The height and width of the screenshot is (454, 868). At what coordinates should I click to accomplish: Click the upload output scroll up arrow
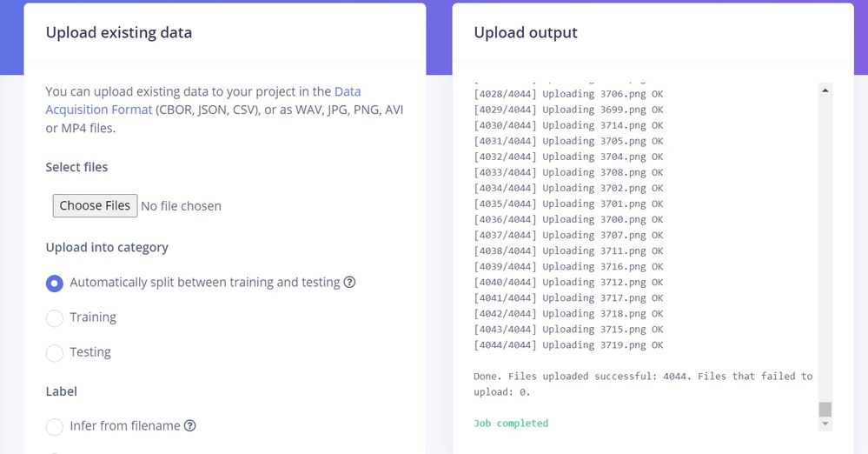click(825, 90)
